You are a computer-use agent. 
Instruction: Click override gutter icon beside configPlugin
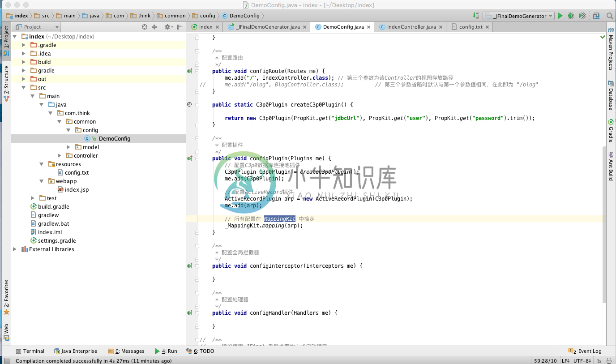coord(190,158)
